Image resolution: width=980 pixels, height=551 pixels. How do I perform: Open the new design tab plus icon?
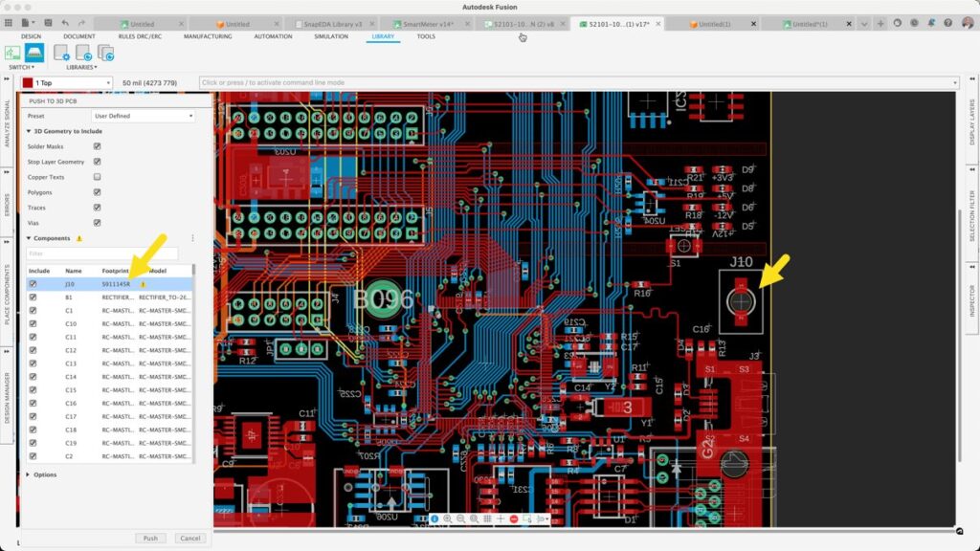(x=880, y=23)
